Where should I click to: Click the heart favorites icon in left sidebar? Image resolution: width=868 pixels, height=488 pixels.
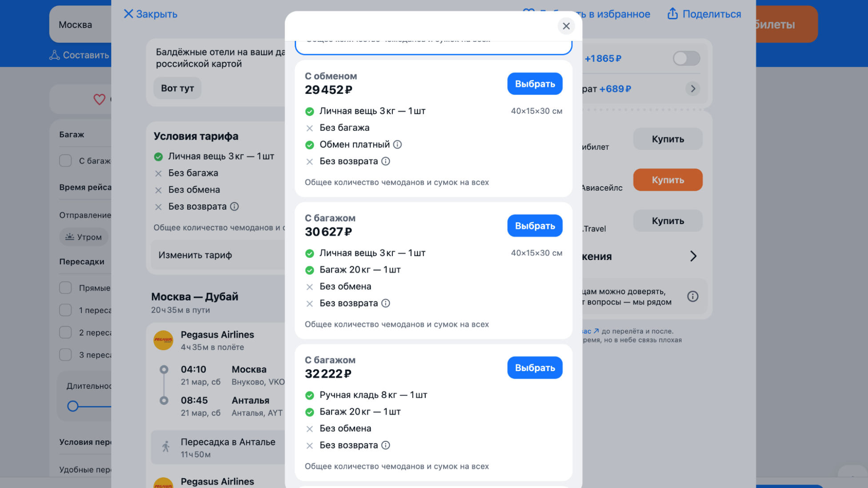[99, 99]
